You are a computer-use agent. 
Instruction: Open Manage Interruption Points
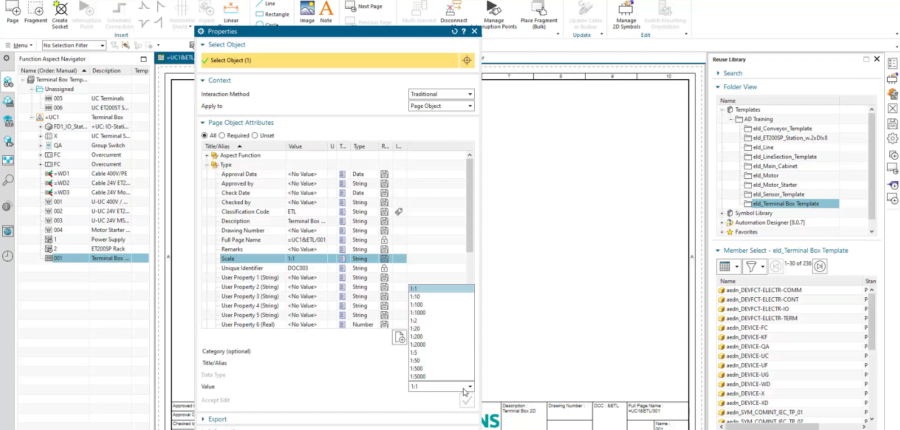(x=493, y=15)
